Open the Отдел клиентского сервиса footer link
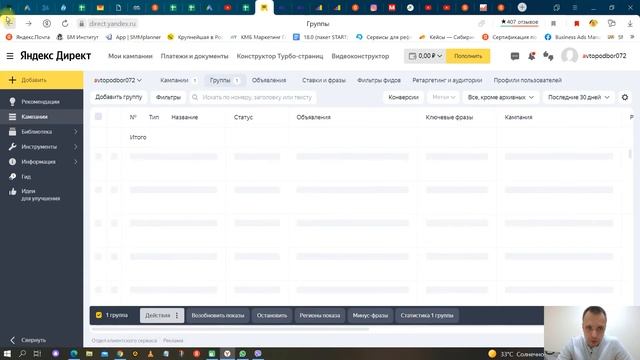 click(x=124, y=340)
